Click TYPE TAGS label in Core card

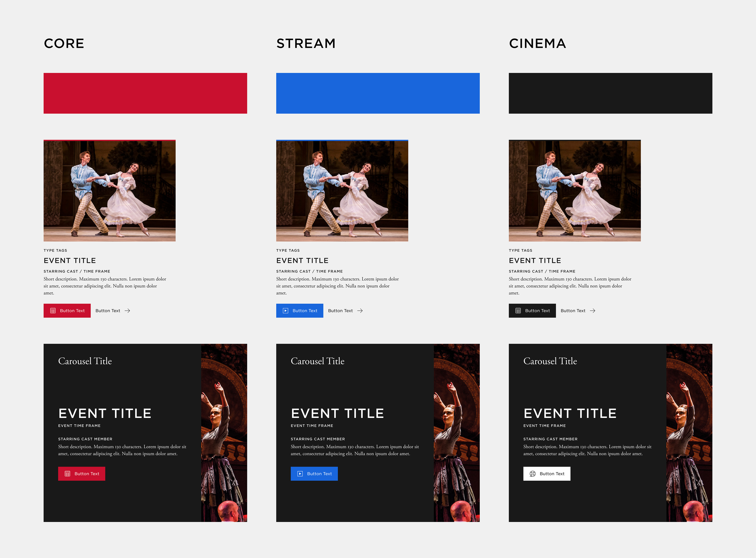pos(56,250)
